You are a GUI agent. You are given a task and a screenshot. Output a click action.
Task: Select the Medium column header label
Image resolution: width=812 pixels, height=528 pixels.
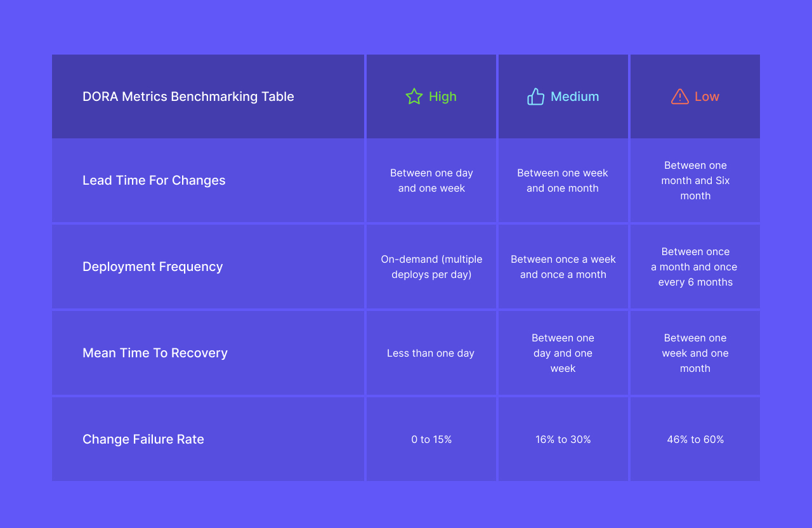click(575, 96)
